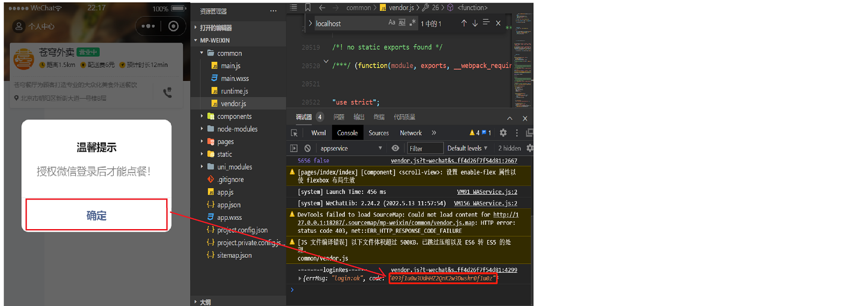The image size is (868, 306).
Task: Go to next search match arrow
Action: (475, 23)
